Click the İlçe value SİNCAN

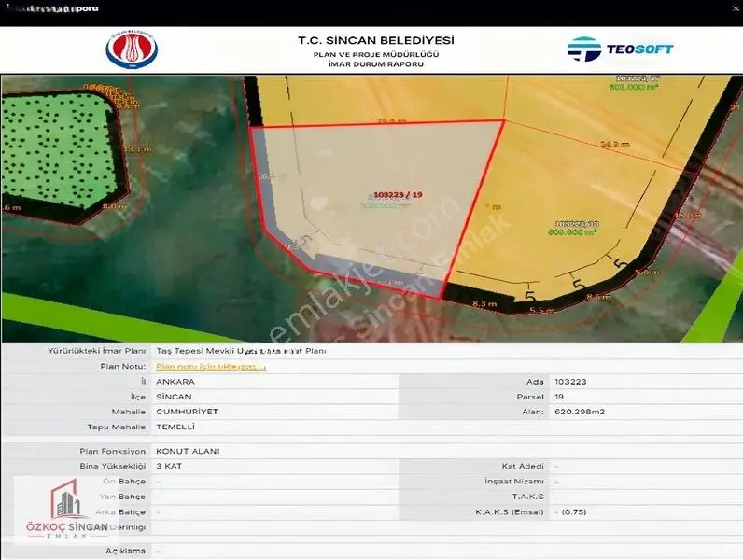pos(174,397)
